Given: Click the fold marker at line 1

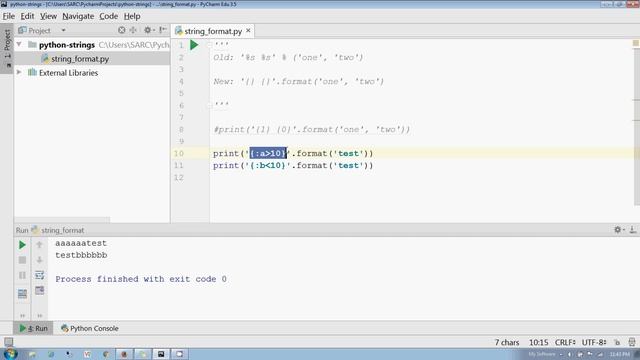Looking at the screenshot, I should (210, 45).
